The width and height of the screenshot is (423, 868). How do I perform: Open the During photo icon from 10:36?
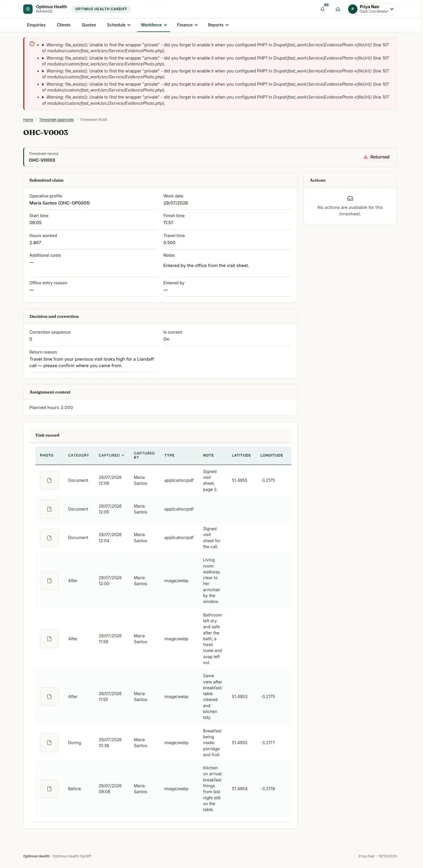coord(49,743)
